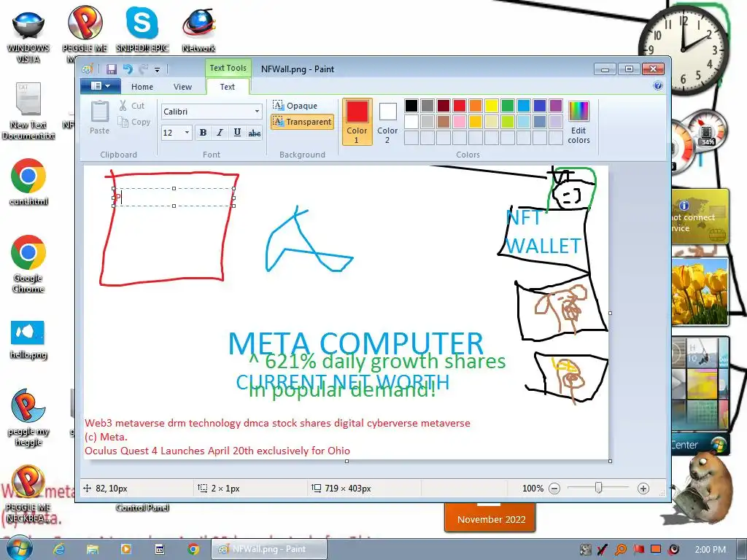
Task: Click the Chrome icon in taskbar
Action: pos(193,549)
